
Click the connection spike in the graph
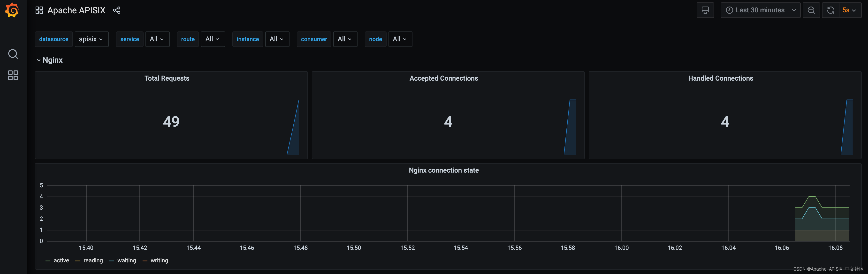click(x=812, y=202)
